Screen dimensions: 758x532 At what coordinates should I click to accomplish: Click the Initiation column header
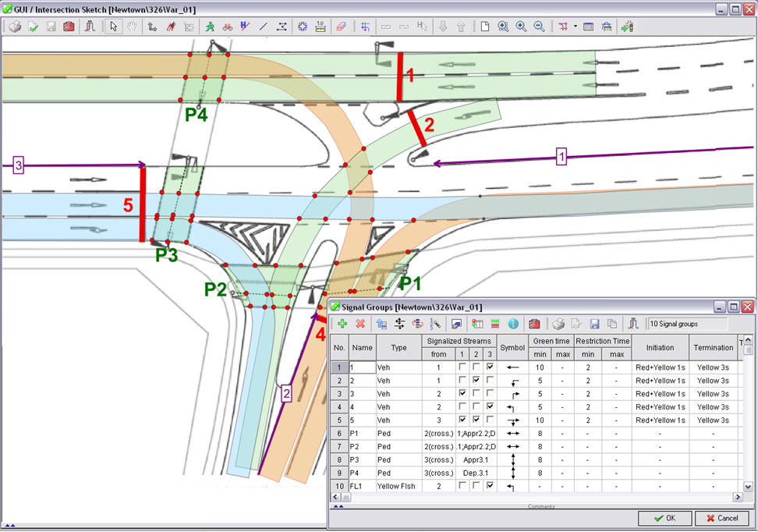[660, 347]
